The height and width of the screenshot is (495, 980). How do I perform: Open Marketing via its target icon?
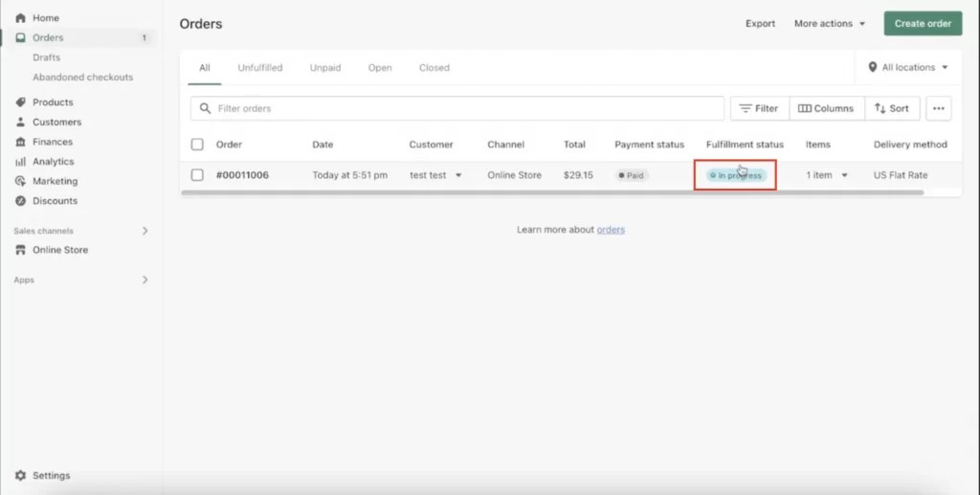(x=20, y=181)
